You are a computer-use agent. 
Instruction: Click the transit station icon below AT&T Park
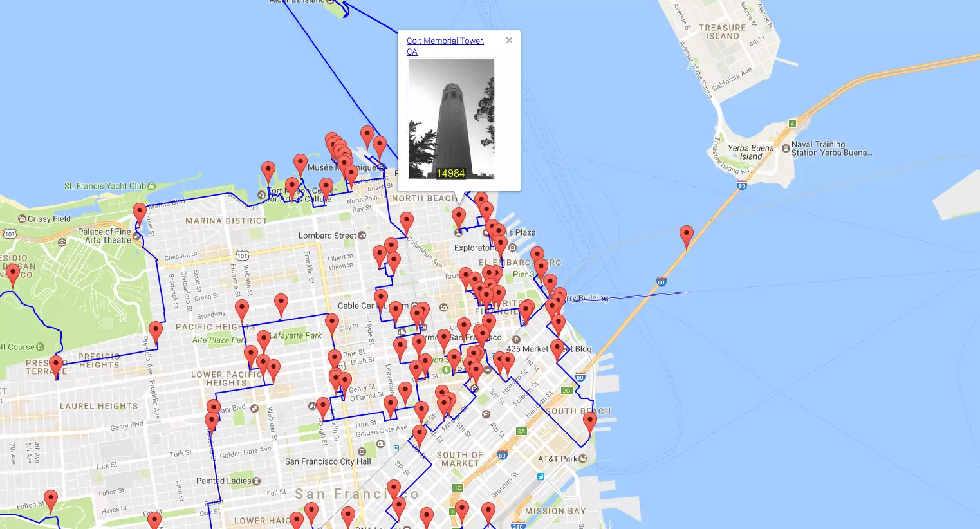click(x=541, y=477)
